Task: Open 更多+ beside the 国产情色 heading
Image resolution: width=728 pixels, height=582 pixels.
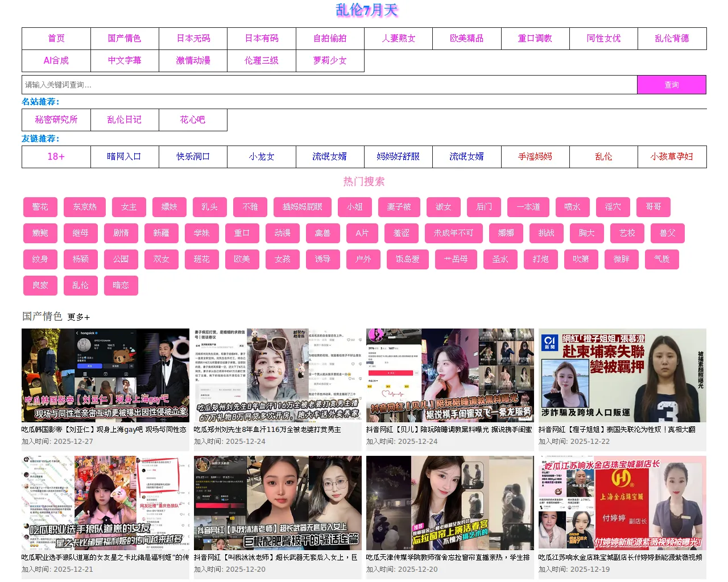Action: 78,317
